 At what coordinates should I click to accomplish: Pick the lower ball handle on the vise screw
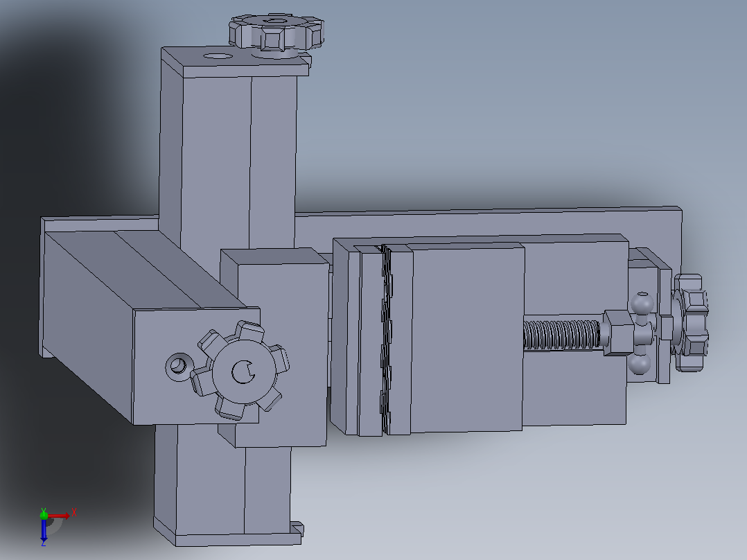coord(640,363)
